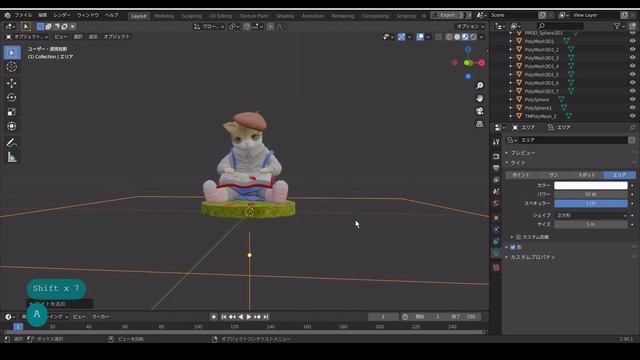Select the Transform tool
Viewport: 640px width, 360px height.
(12, 126)
